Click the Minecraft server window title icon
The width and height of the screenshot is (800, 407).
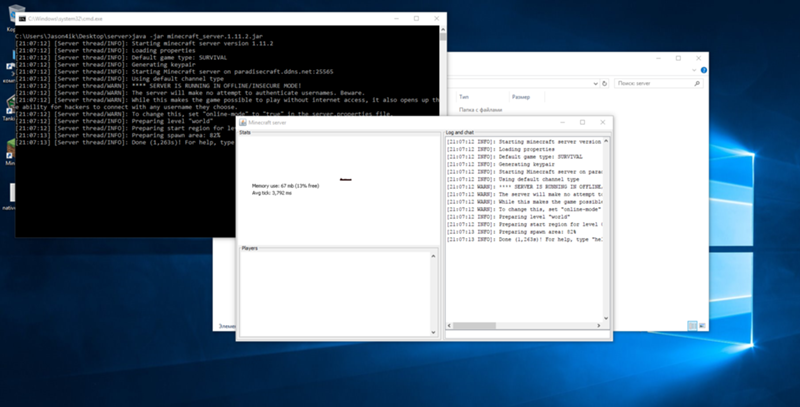[243, 122]
